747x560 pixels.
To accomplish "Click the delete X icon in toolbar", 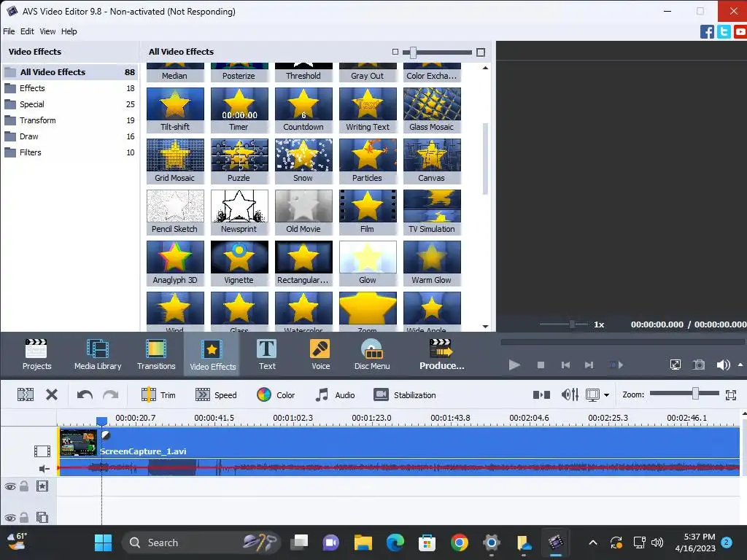I will (x=52, y=394).
